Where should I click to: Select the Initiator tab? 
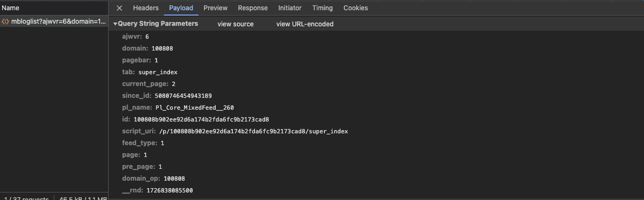(x=289, y=8)
